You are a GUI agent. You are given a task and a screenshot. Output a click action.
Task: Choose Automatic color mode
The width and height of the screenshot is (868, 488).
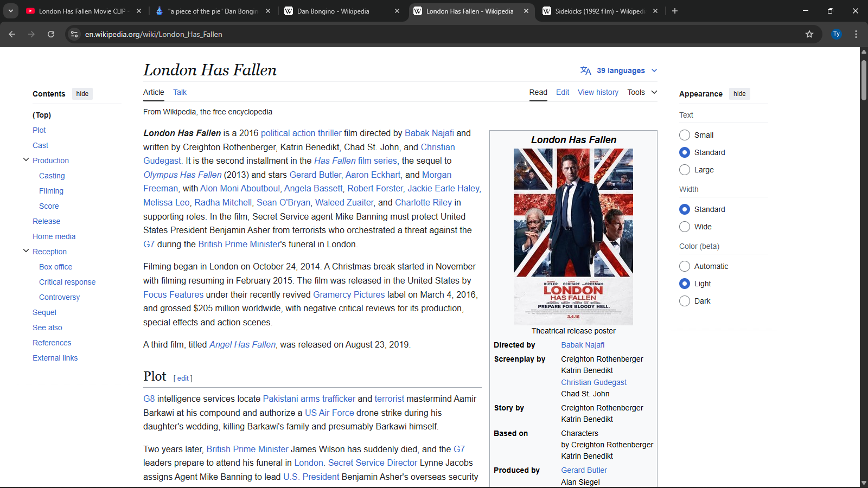(685, 266)
